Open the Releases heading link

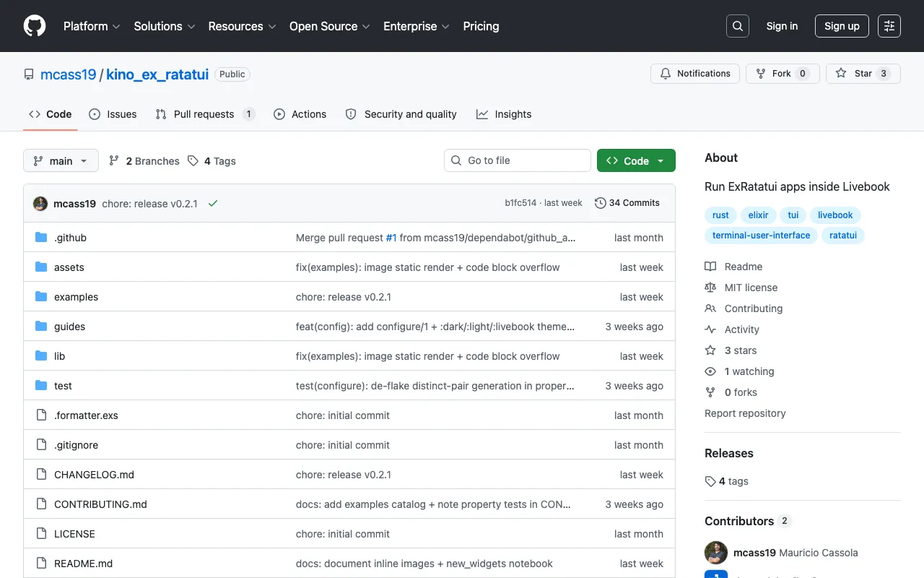tap(729, 453)
